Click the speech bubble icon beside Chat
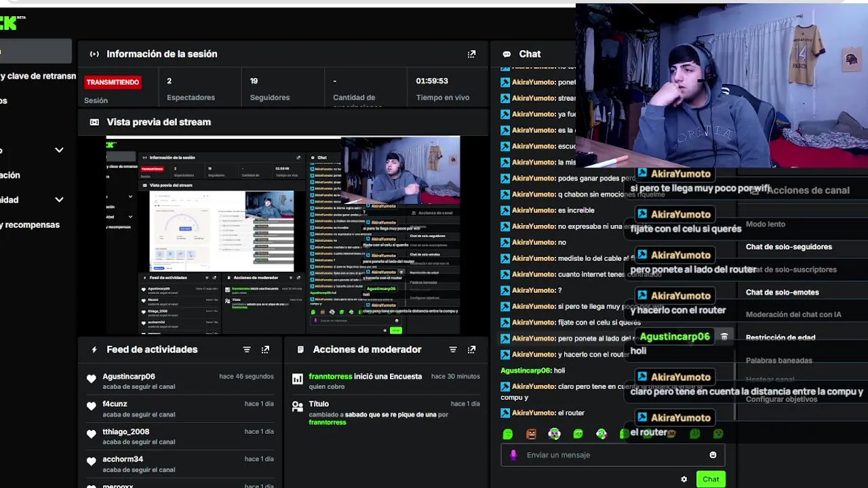Viewport: 868px width, 488px height. [507, 54]
